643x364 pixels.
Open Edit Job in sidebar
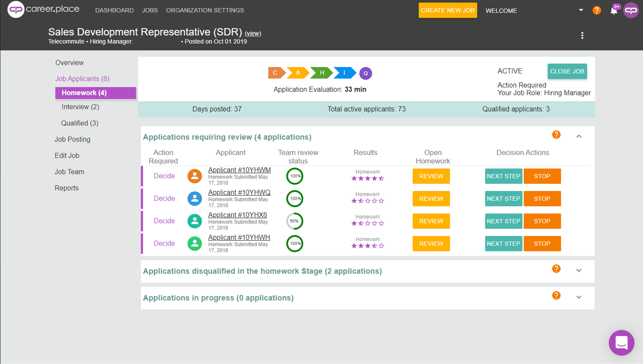coord(67,156)
